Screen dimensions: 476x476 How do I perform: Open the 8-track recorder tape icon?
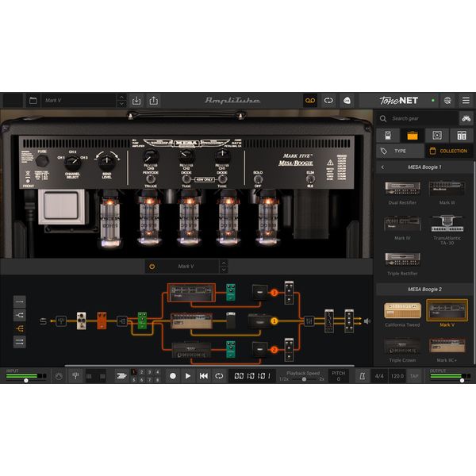click(x=310, y=101)
